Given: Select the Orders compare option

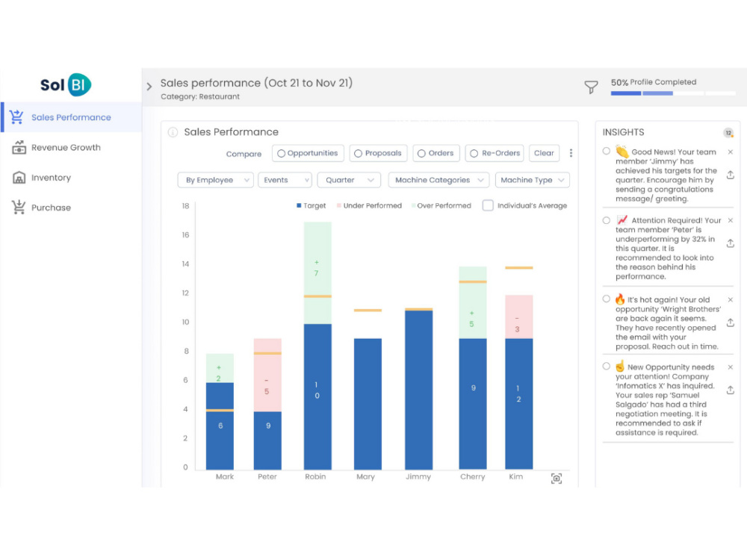Looking at the screenshot, I should [x=436, y=153].
